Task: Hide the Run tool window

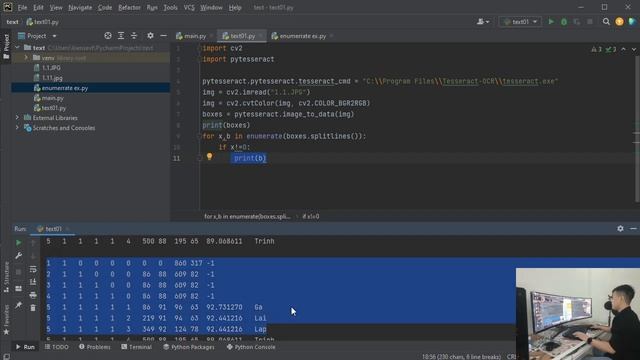Action: tap(633, 229)
